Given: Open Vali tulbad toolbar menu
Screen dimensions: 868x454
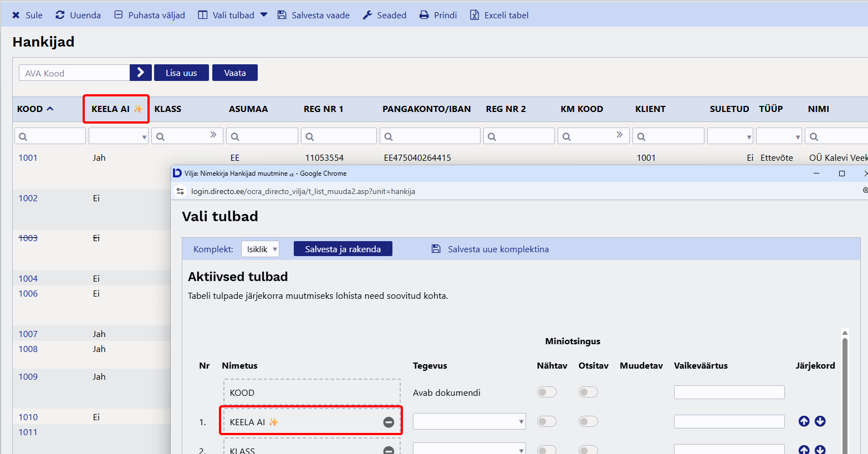Looking at the screenshot, I should coord(233,15).
